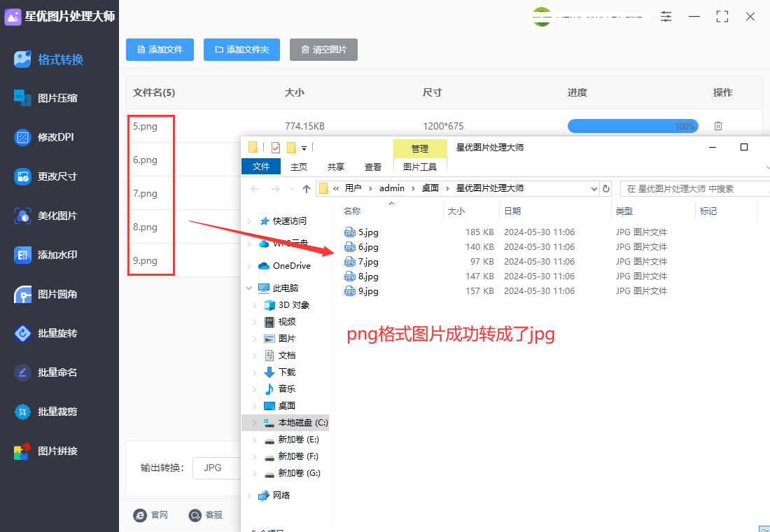Click the 管理 contextual tab header
Image resolution: width=770 pixels, height=532 pixels.
click(x=420, y=148)
